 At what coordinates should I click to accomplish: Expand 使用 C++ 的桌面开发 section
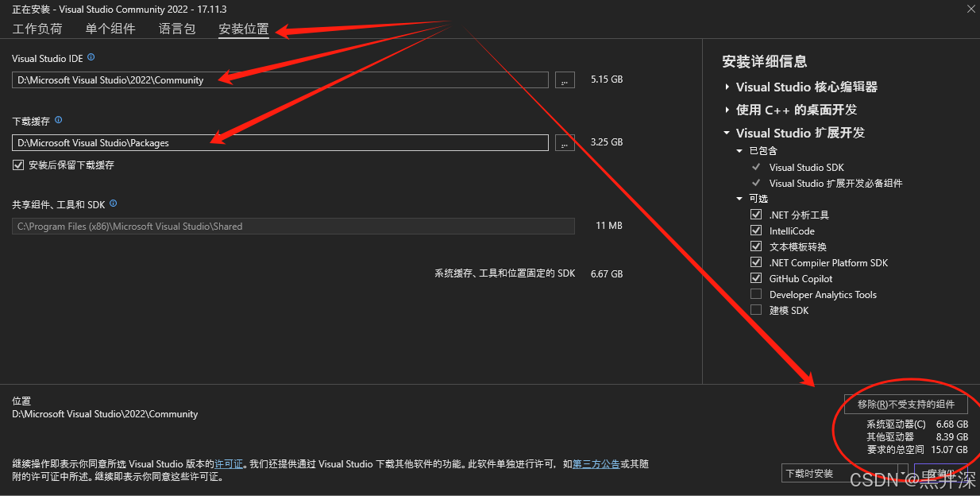(727, 110)
